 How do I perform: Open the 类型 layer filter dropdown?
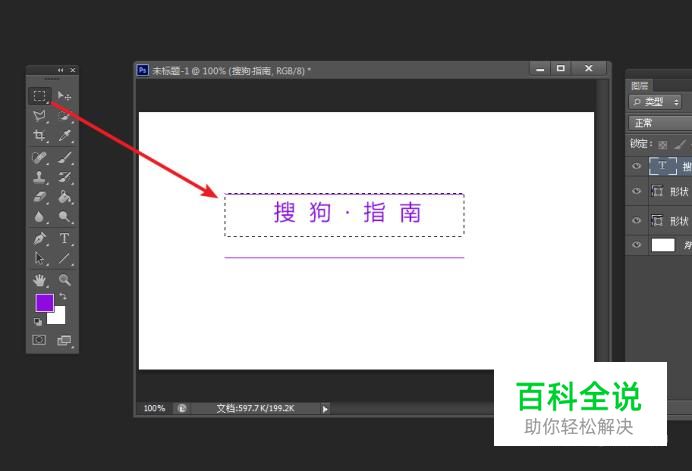pos(655,102)
